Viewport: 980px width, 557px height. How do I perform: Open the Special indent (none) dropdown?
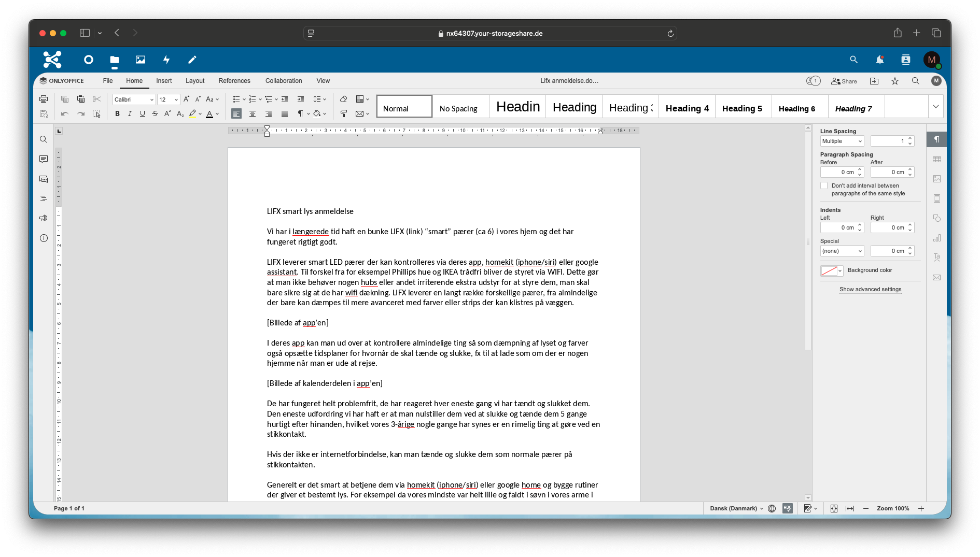[x=842, y=251]
